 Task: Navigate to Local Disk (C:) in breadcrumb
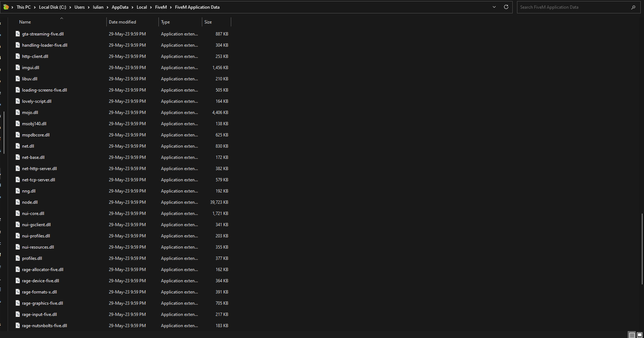pos(52,7)
